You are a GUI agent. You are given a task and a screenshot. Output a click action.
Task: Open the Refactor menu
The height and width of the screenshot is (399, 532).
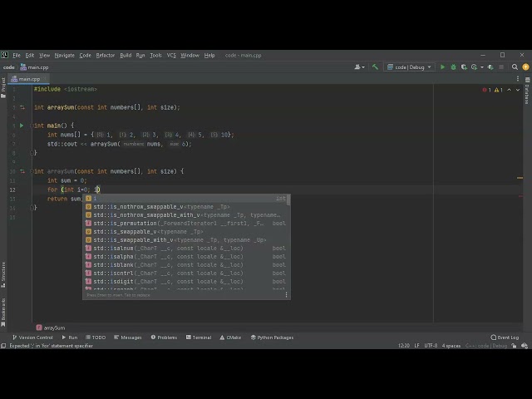[x=106, y=56]
